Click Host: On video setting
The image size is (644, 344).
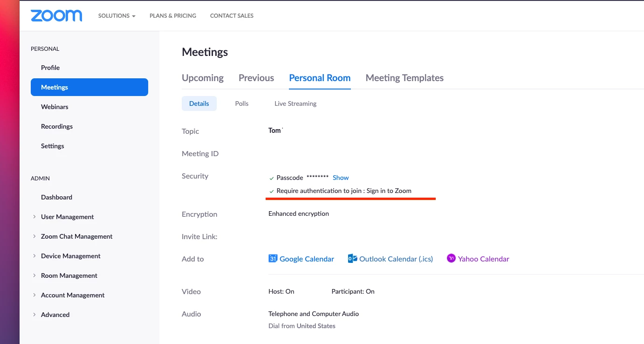pos(281,291)
